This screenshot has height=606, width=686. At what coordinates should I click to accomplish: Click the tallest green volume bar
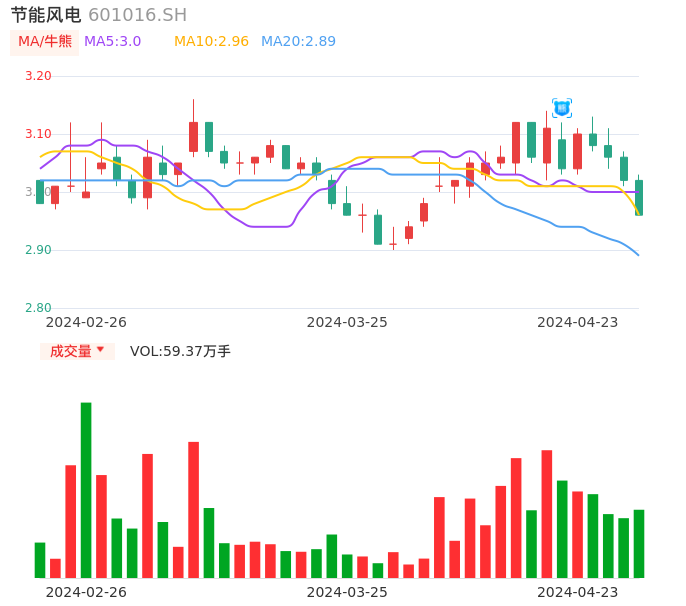pos(86,490)
